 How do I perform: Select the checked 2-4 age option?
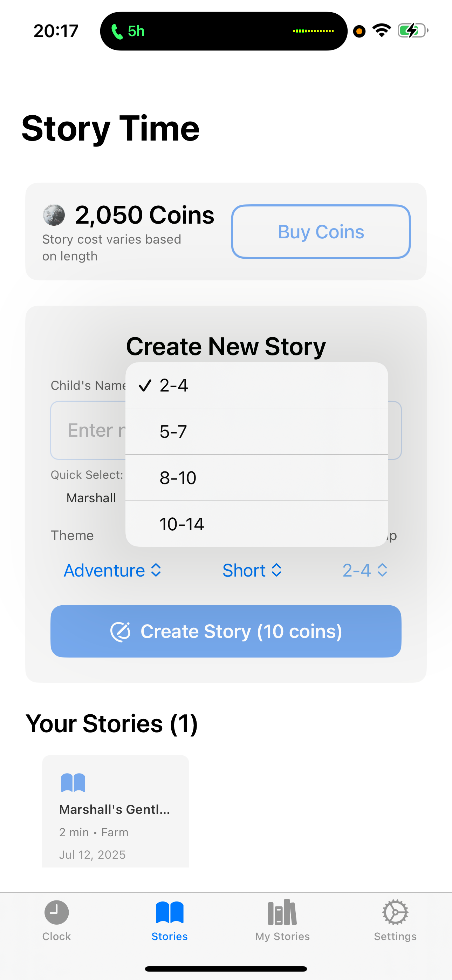(x=257, y=385)
